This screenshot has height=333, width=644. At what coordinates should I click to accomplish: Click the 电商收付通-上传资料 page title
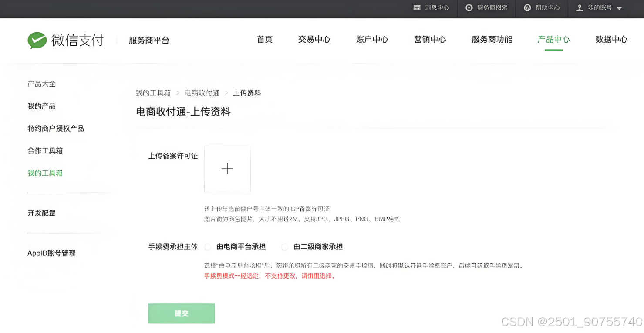(x=183, y=112)
